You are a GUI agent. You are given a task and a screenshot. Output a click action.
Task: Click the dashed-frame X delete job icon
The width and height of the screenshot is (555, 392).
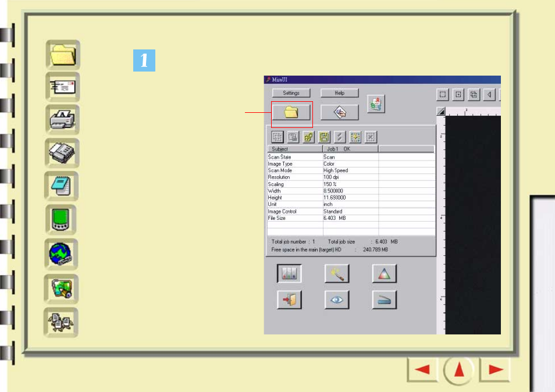(x=371, y=137)
